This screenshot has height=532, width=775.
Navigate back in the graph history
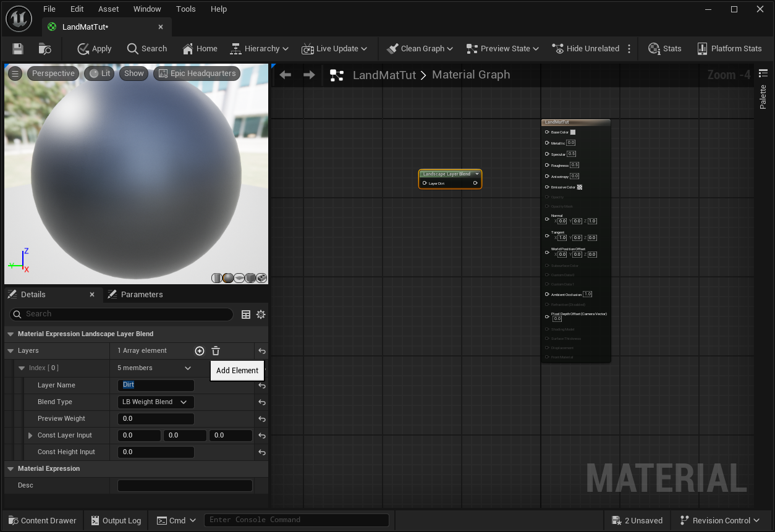point(285,75)
